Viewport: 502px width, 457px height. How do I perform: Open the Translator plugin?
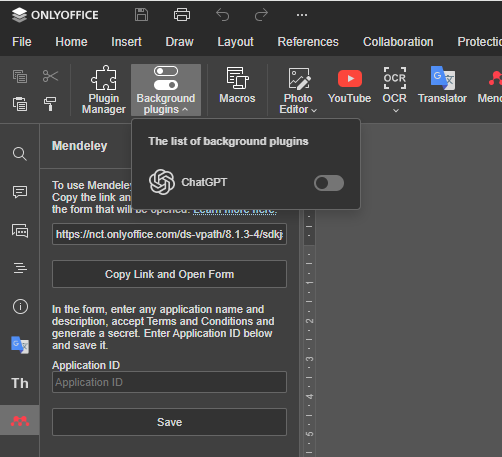[x=442, y=85]
